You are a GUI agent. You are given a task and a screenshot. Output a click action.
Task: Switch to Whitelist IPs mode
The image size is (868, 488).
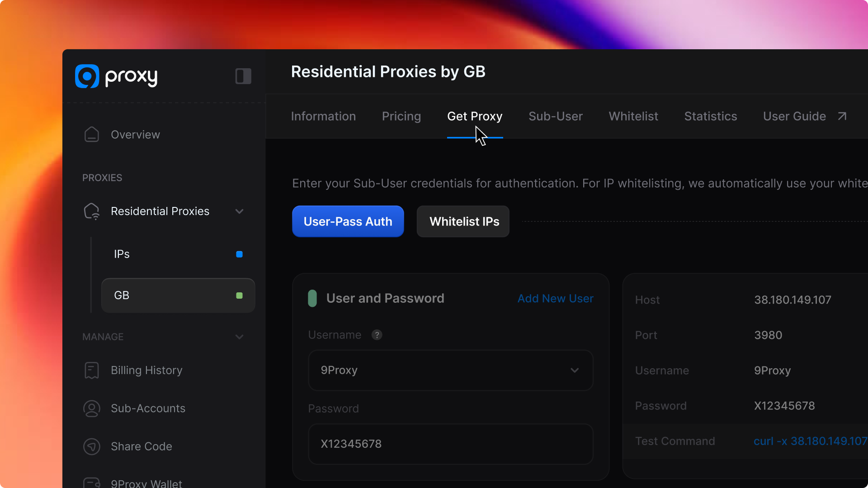pyautogui.click(x=463, y=221)
